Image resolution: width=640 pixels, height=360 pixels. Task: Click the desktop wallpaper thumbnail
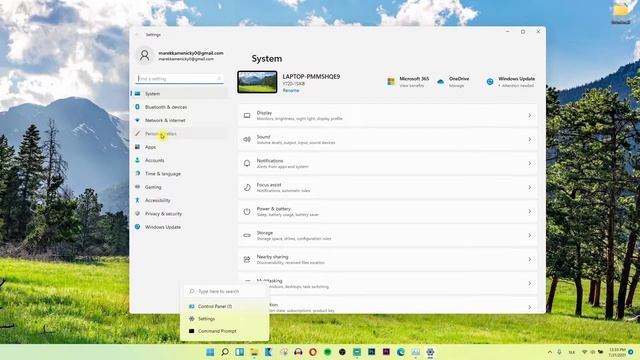pos(257,82)
